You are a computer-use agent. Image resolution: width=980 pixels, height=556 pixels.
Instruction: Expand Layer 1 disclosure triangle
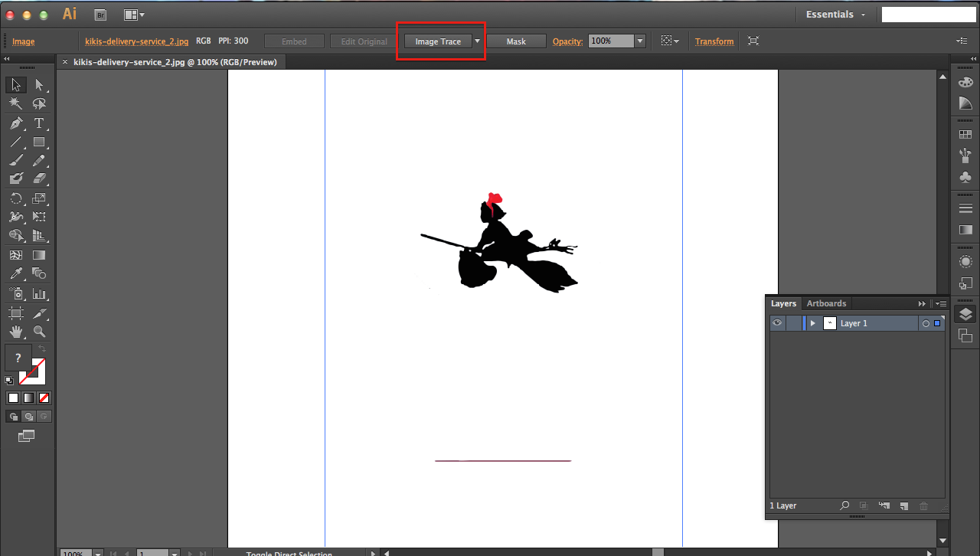pyautogui.click(x=812, y=323)
